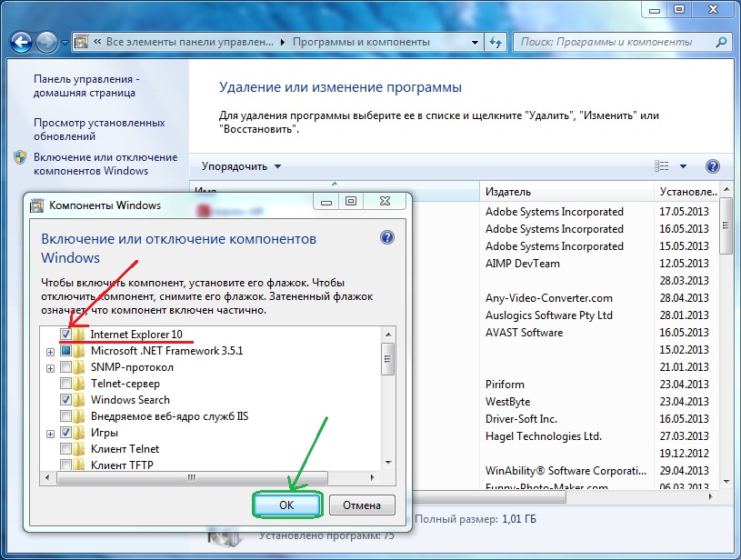Select the Driver-Soft Inc. publisher row
Image resolution: width=741 pixels, height=560 pixels.
(x=521, y=419)
